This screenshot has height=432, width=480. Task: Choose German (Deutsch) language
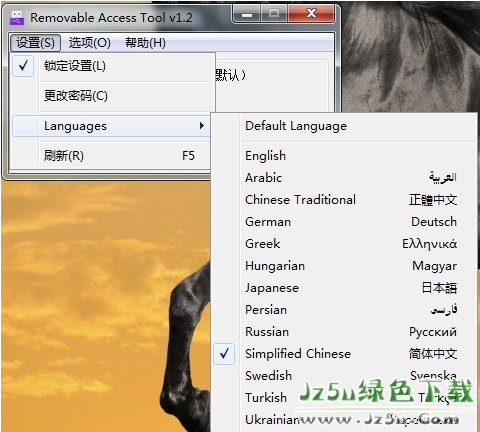[x=345, y=222]
